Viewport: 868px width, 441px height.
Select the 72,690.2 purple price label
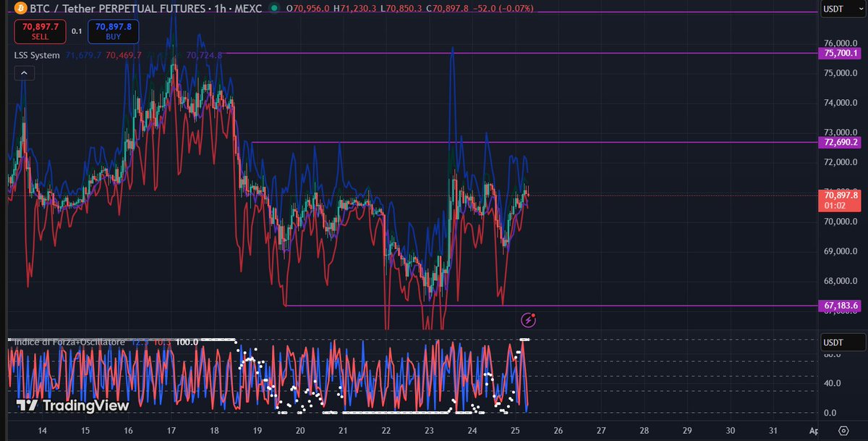pyautogui.click(x=839, y=142)
